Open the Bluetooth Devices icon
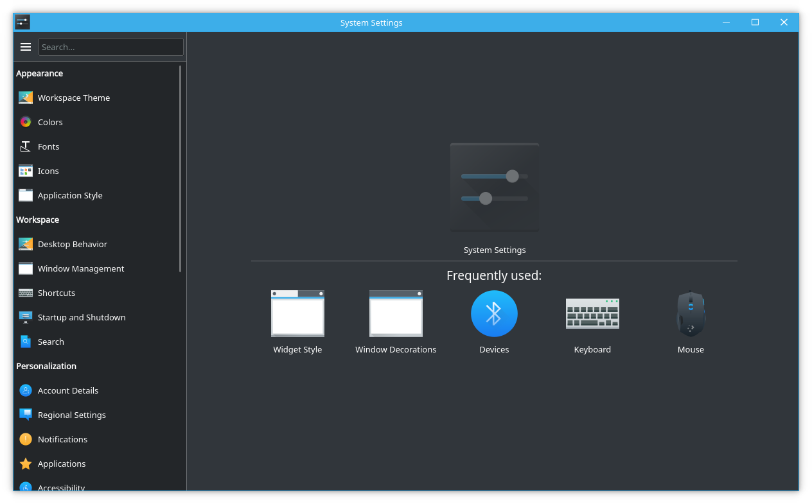 click(494, 313)
